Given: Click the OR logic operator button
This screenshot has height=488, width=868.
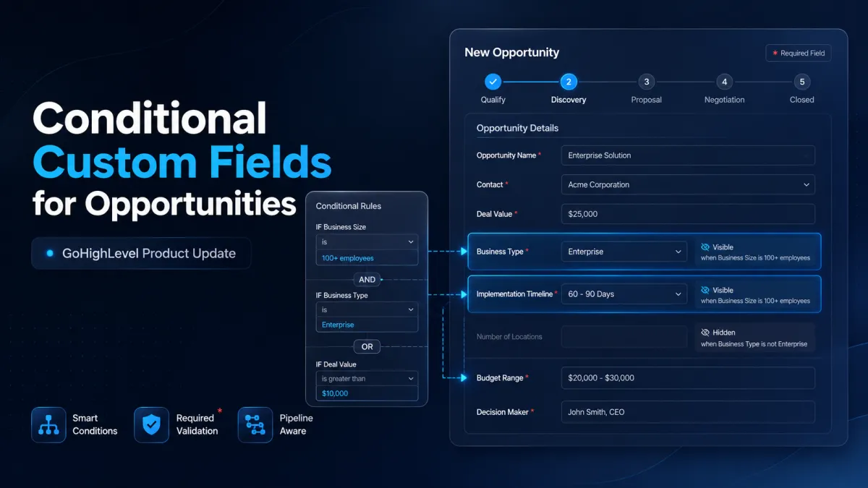Looking at the screenshot, I should pyautogui.click(x=367, y=347).
